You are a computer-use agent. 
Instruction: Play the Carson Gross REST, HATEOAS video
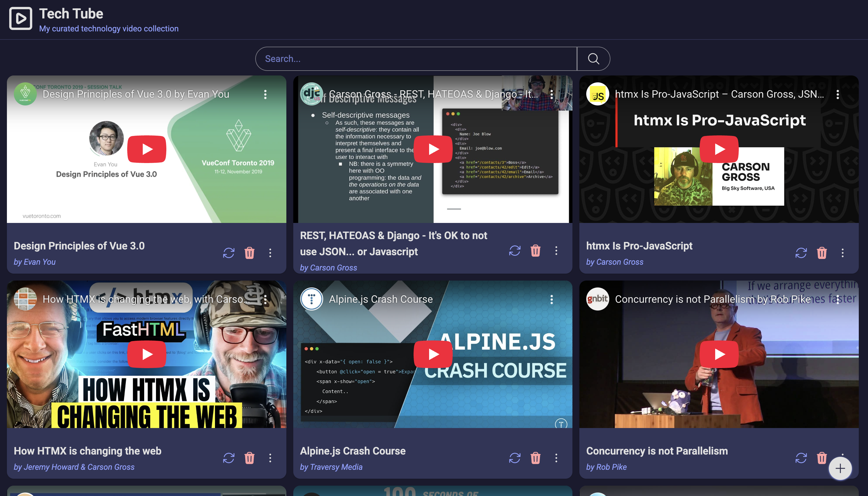(433, 149)
